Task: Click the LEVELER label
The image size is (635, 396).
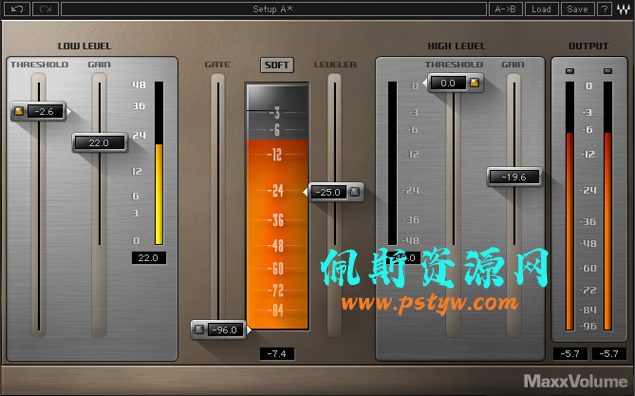Action: tap(335, 65)
